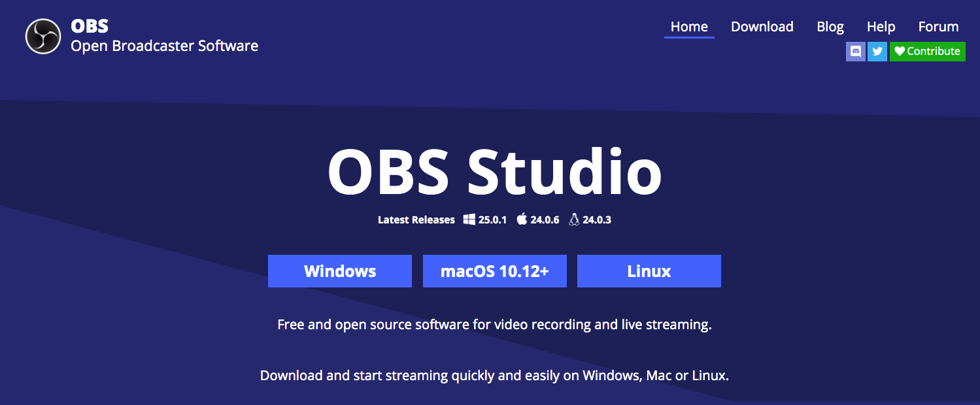Click the Linux penguin beside 24.0.3
This screenshot has width=980, height=405.
coord(574,219)
